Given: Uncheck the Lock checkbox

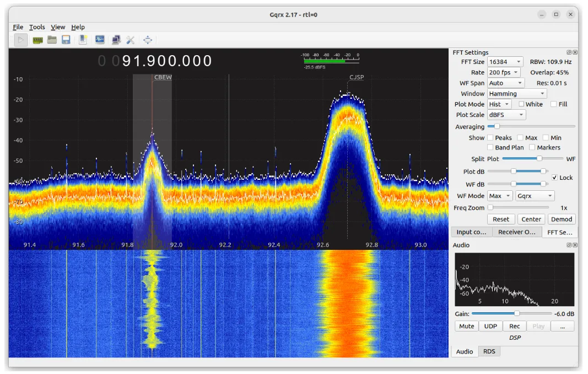Looking at the screenshot, I should point(554,178).
